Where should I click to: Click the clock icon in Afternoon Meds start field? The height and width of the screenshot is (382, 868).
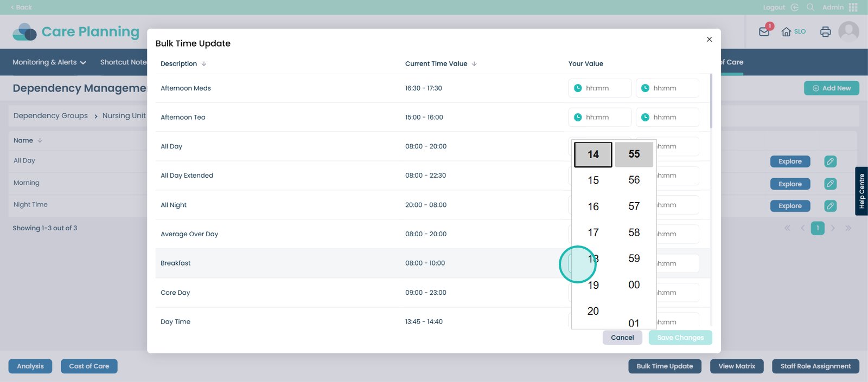point(578,88)
